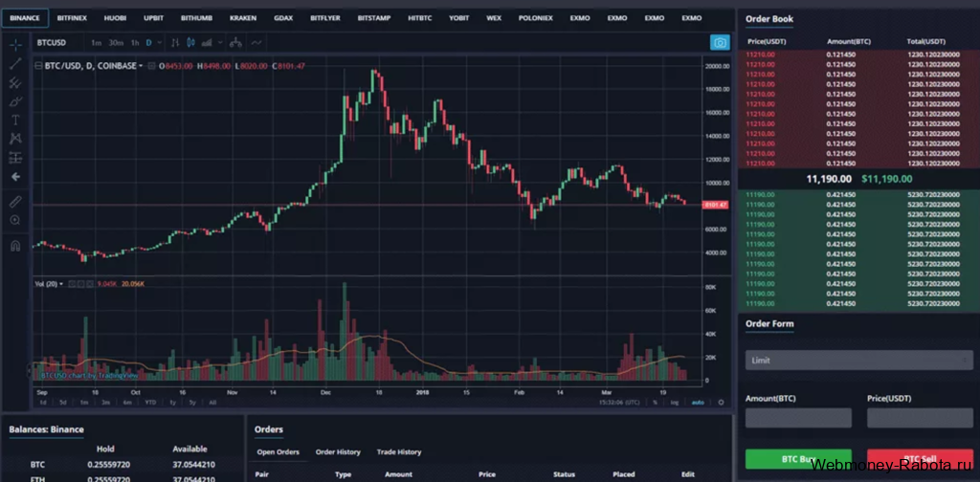980x482 pixels.
Task: Collapse the BTC/USD legend box icon
Action: [x=38, y=66]
